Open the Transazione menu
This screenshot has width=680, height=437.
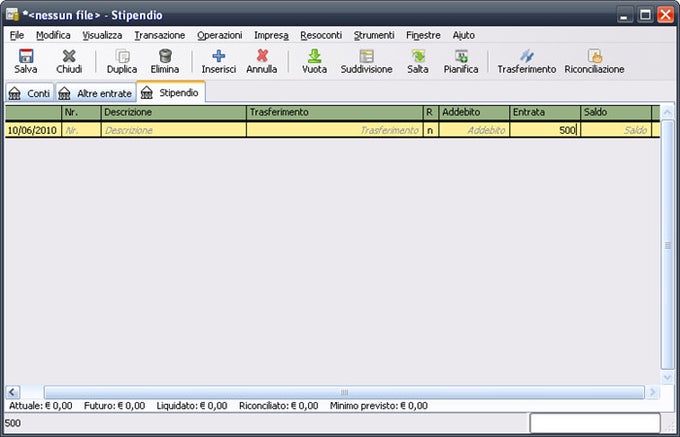tap(160, 35)
